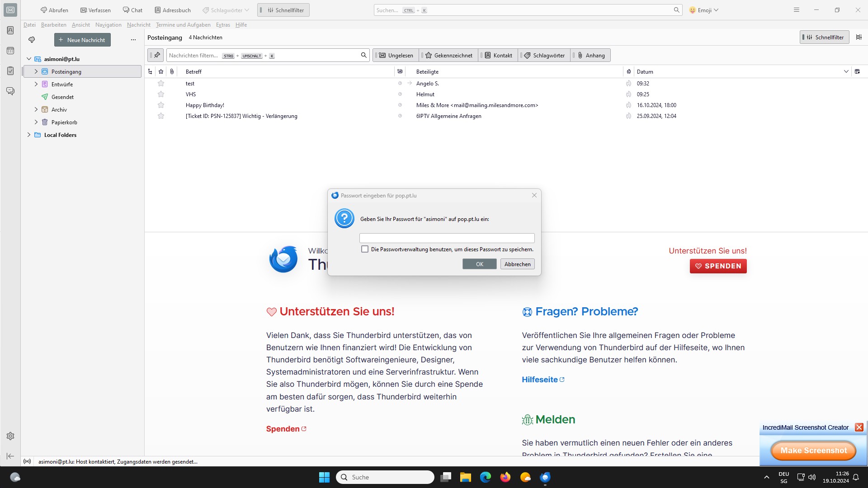Click the red SPENDEN button
This screenshot has height=488, width=868.
(x=718, y=266)
